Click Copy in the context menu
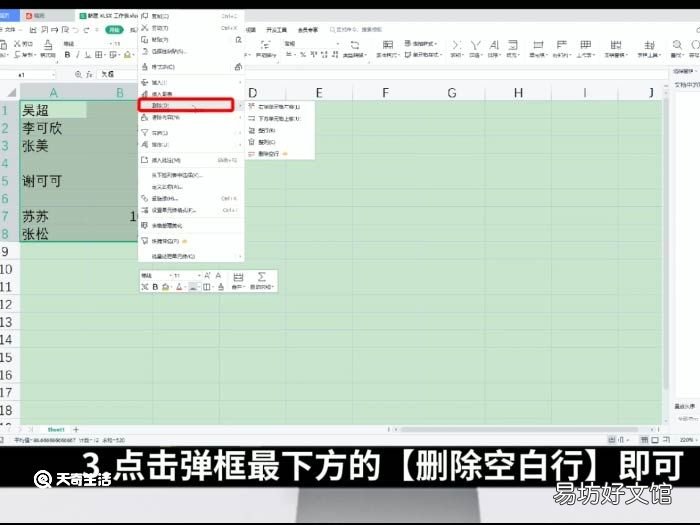700x525 pixels. coord(191,16)
